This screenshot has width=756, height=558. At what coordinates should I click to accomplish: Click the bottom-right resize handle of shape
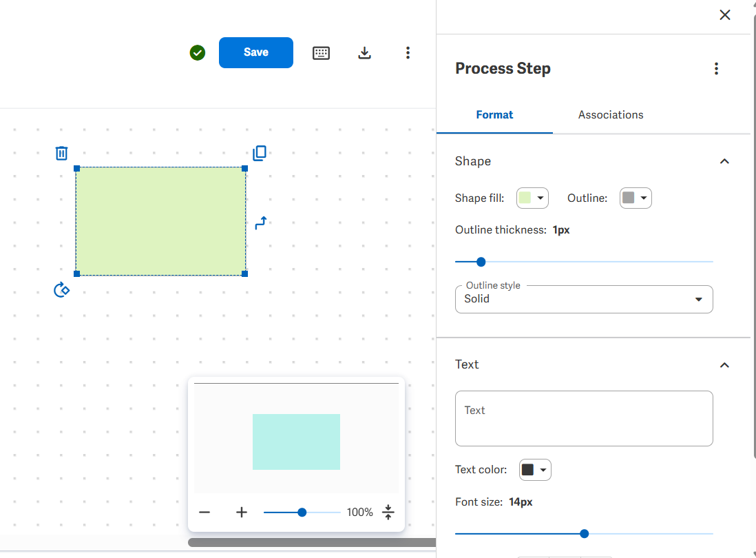[245, 274]
